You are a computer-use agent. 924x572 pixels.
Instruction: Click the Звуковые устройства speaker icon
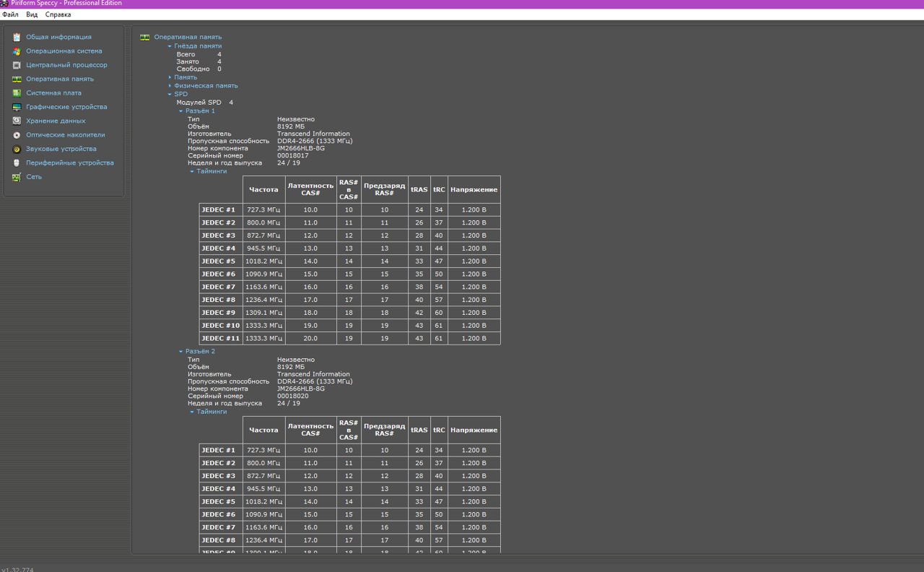point(17,149)
